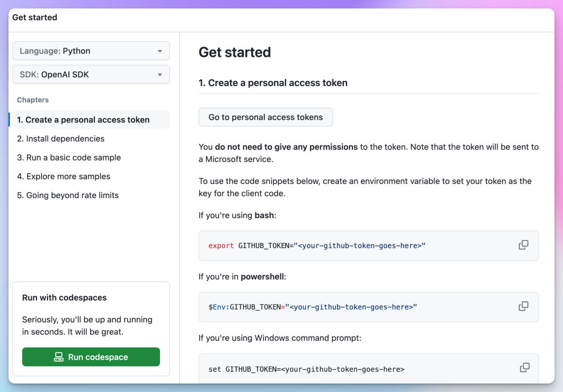Select chapter 1 Create a personal access token
This screenshot has width=563, height=392.
coord(83,120)
